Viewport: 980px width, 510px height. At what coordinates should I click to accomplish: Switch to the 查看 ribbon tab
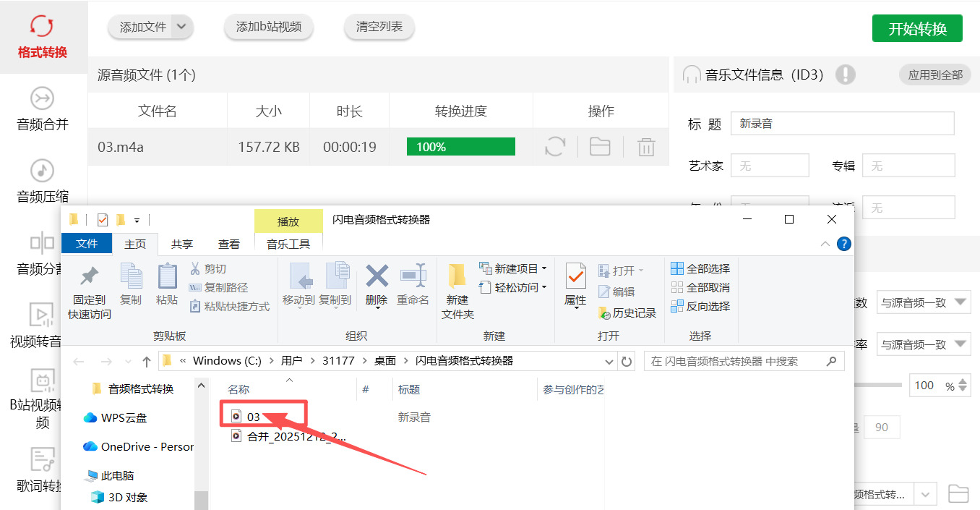coord(229,244)
